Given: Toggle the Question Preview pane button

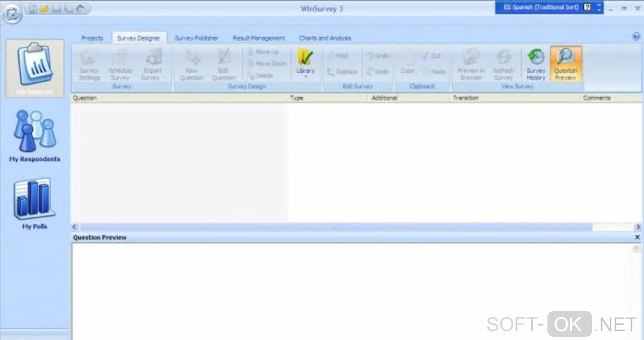Looking at the screenshot, I should pyautogui.click(x=566, y=64).
